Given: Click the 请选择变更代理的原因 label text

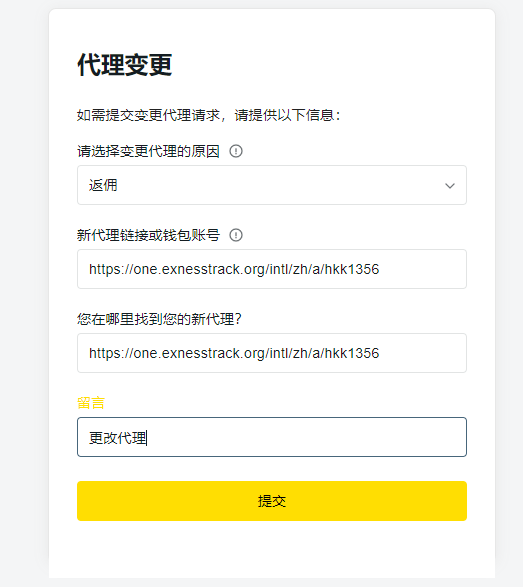Looking at the screenshot, I should pos(148,151).
